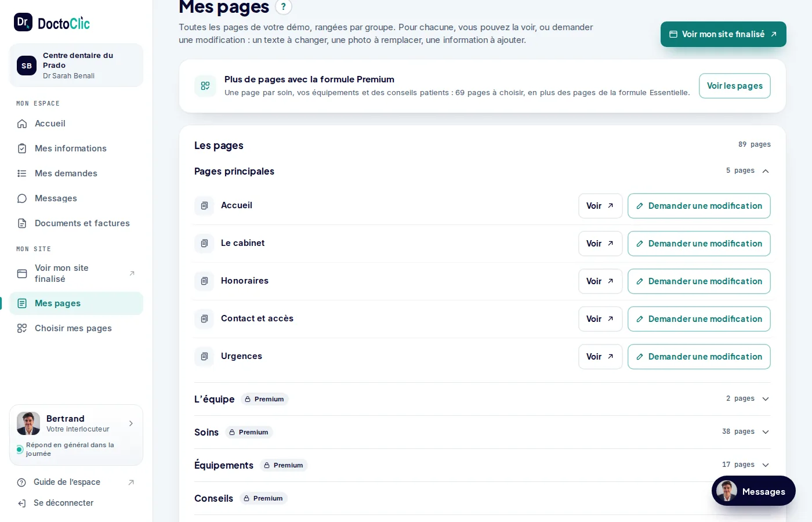Request a modification for Le cabinet
The image size is (812, 522).
point(699,244)
